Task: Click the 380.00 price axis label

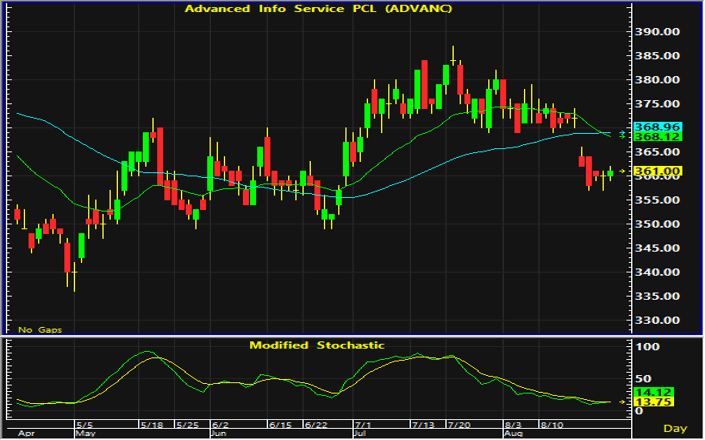Action: pyautogui.click(x=657, y=80)
